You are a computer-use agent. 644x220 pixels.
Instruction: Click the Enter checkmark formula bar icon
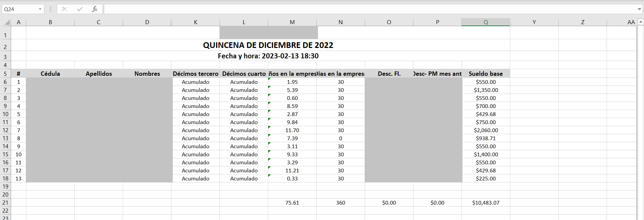[80, 9]
